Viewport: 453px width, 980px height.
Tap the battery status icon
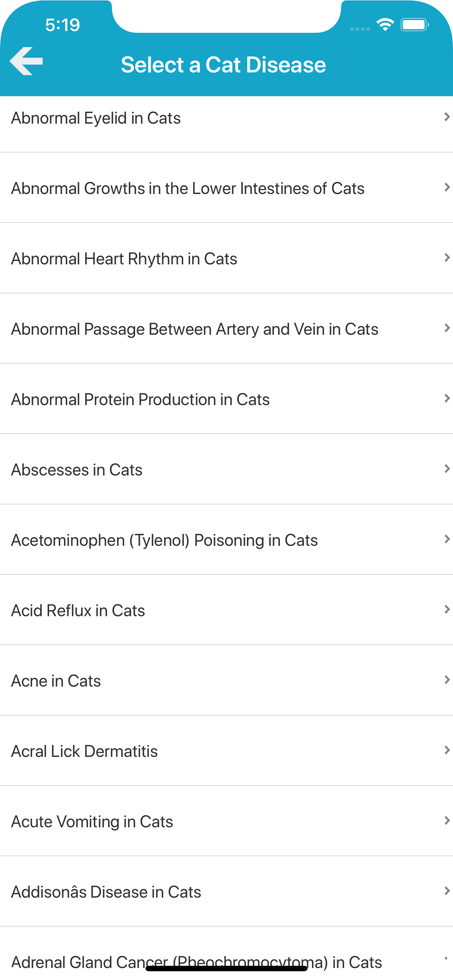[x=414, y=25]
